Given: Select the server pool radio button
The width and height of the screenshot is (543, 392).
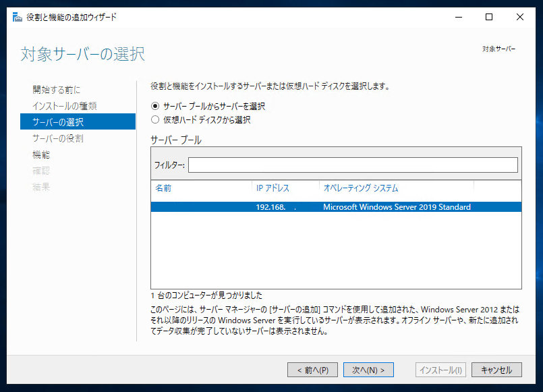Looking at the screenshot, I should tap(155, 106).
